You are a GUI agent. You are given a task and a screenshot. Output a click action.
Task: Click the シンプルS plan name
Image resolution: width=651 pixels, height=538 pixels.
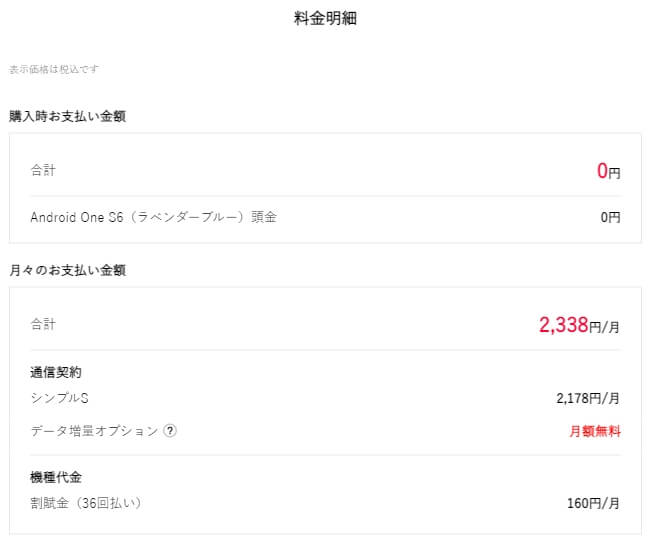pyautogui.click(x=59, y=398)
